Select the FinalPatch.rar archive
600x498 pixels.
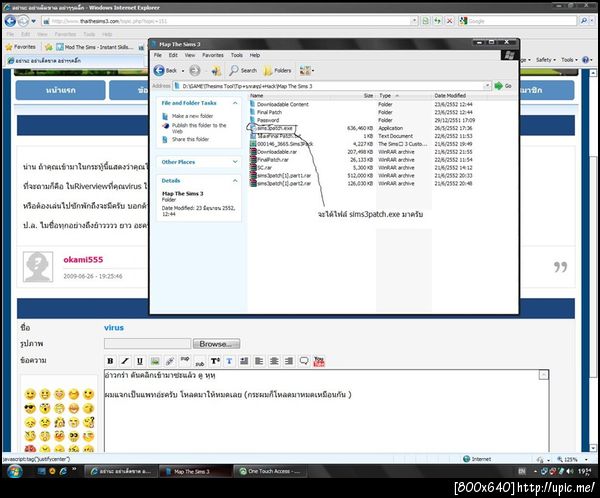tap(272, 160)
